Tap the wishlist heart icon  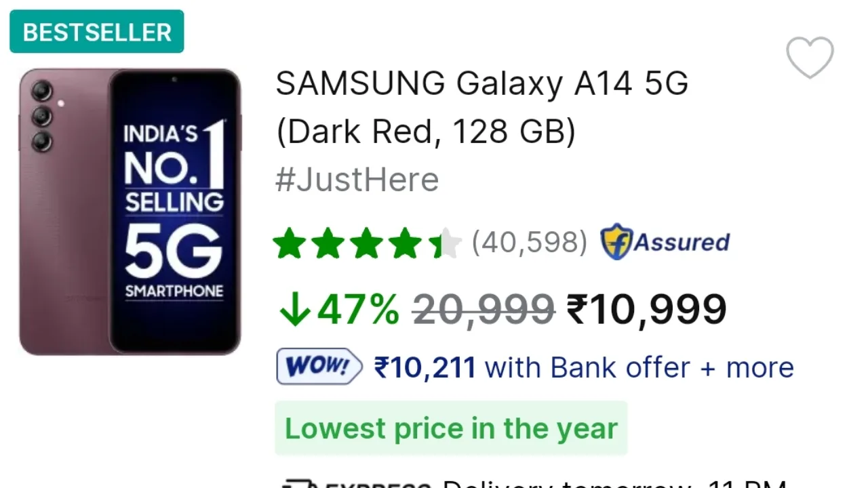[810, 58]
